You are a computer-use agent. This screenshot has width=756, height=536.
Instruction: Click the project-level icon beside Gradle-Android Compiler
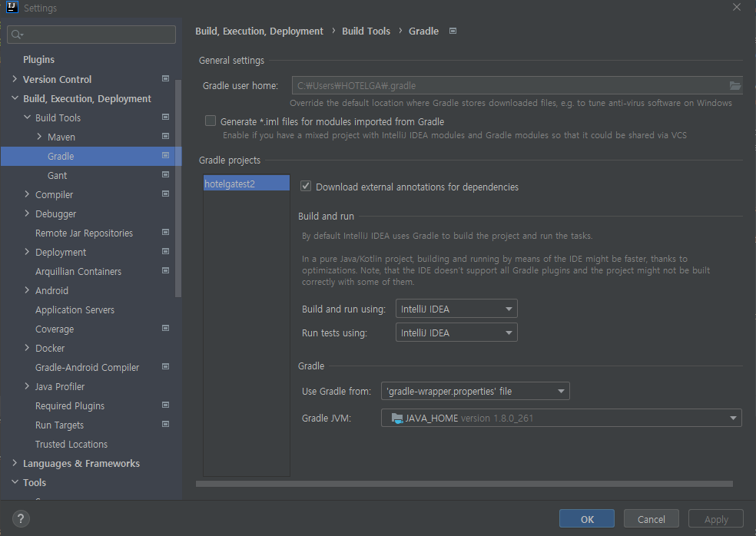pyautogui.click(x=165, y=367)
